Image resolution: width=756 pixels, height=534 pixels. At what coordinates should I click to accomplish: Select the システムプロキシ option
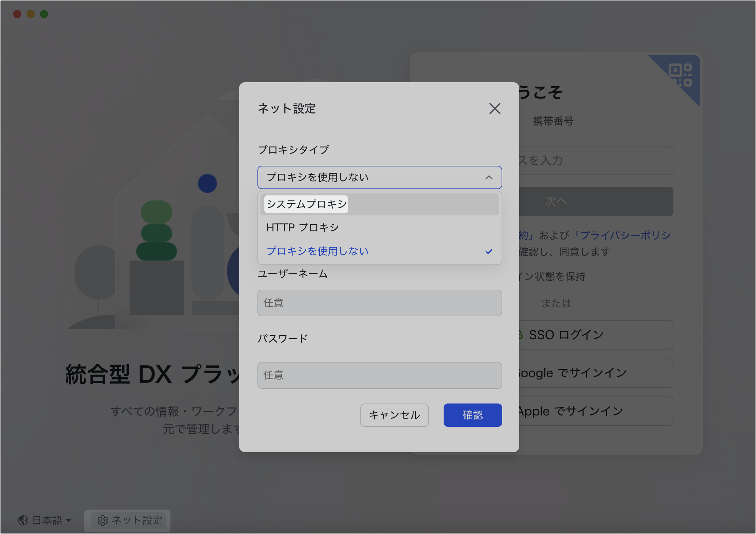tap(305, 204)
